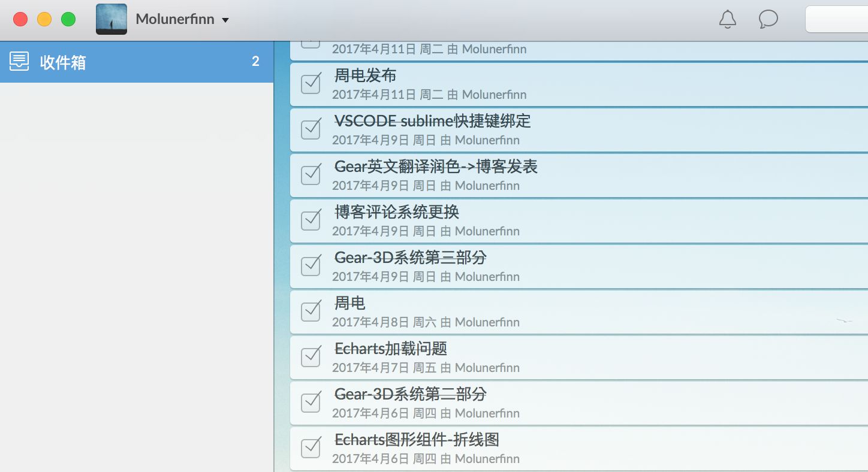Screen dimensions: 868x472
Task: Uncheck the 周电发布 task checkbox
Action: [x=311, y=83]
